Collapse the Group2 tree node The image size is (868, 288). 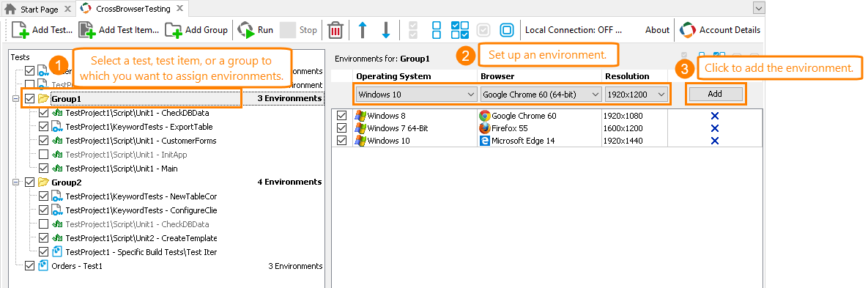[15, 182]
